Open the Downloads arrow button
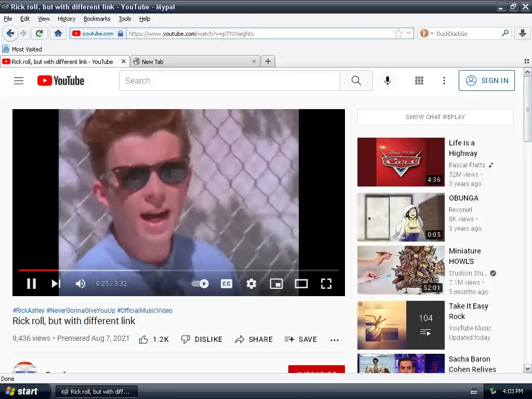This screenshot has width=532, height=399. (x=523, y=33)
